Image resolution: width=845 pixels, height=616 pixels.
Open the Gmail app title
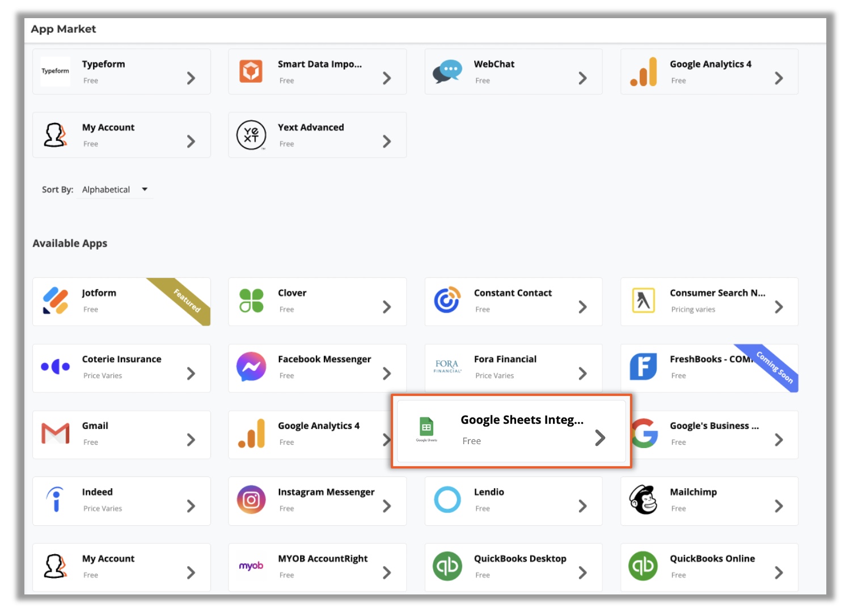tap(95, 425)
